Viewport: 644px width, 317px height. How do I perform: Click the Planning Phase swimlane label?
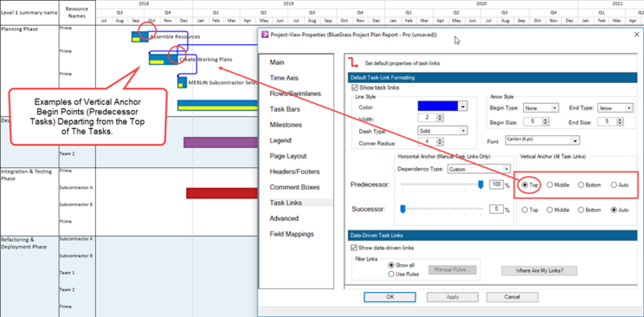[19, 29]
